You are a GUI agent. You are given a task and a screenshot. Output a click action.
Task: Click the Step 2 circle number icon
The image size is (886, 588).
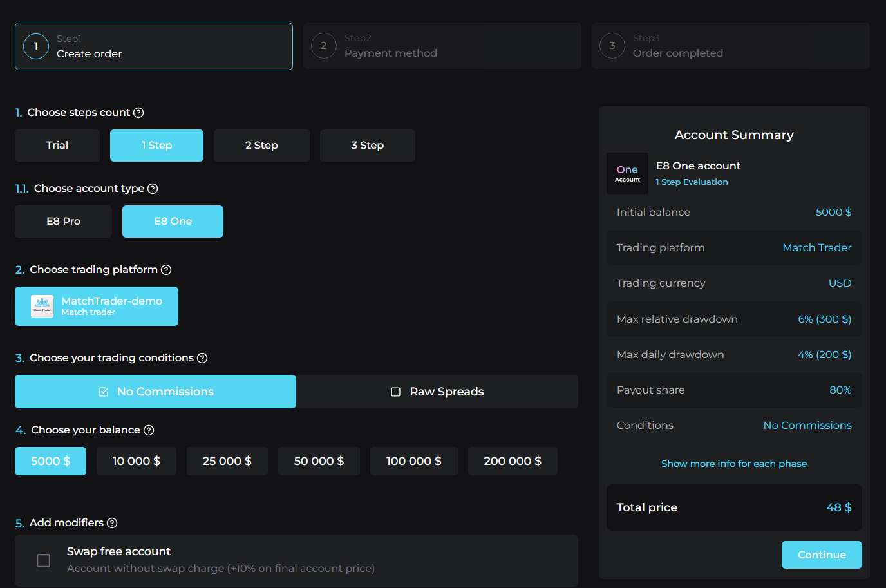pos(324,46)
